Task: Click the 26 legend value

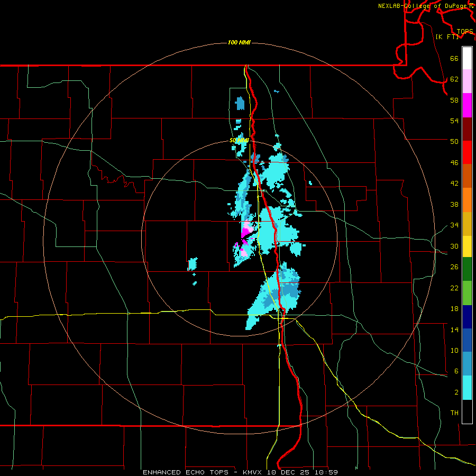Action: click(454, 267)
